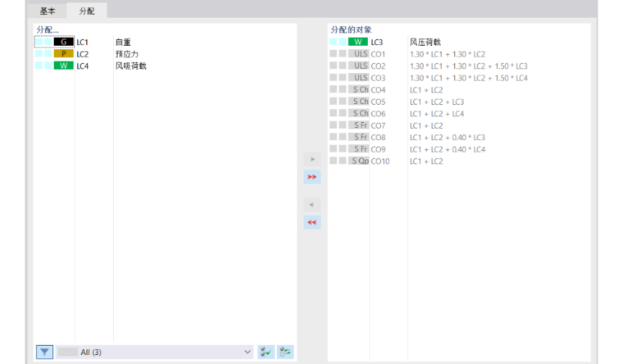The image size is (623, 364).
Task: Click the filter funnel icon
Action: (44, 352)
